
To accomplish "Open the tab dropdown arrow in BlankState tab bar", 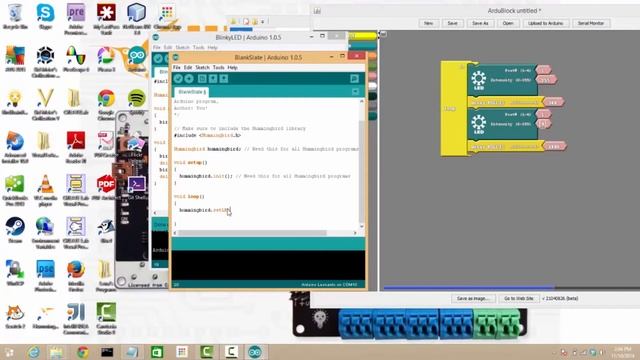I will point(356,92).
